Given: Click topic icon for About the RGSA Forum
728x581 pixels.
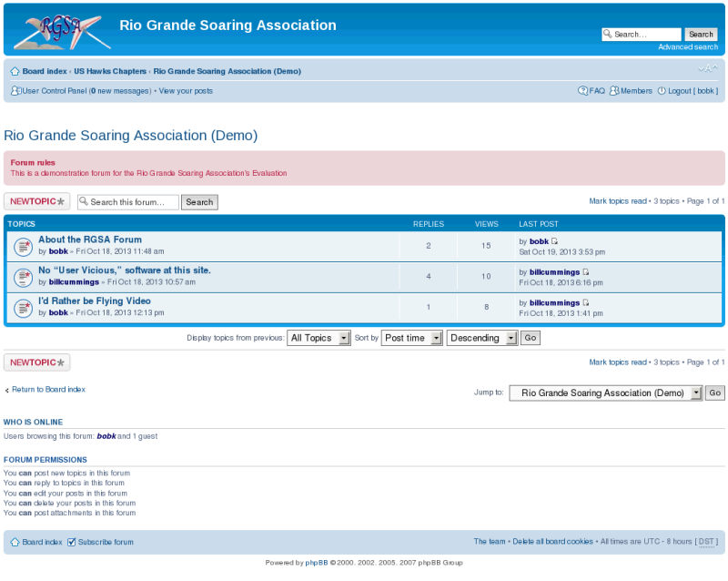Looking at the screenshot, I should (x=23, y=247).
